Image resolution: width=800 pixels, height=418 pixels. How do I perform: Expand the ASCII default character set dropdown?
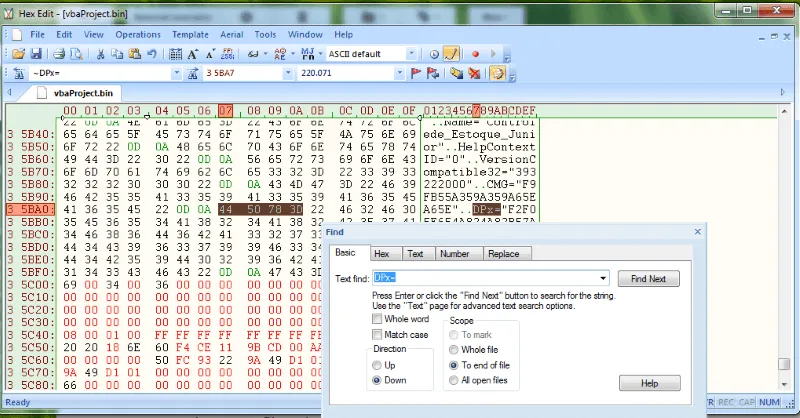point(411,54)
